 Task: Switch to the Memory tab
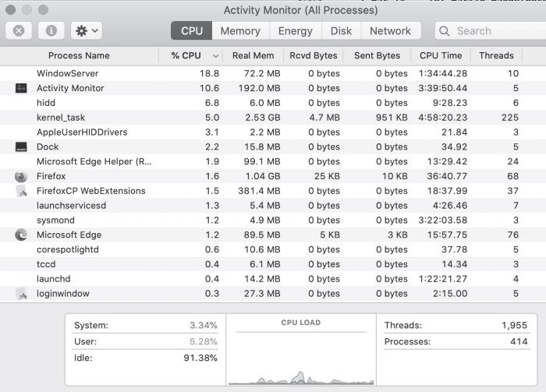click(x=239, y=31)
